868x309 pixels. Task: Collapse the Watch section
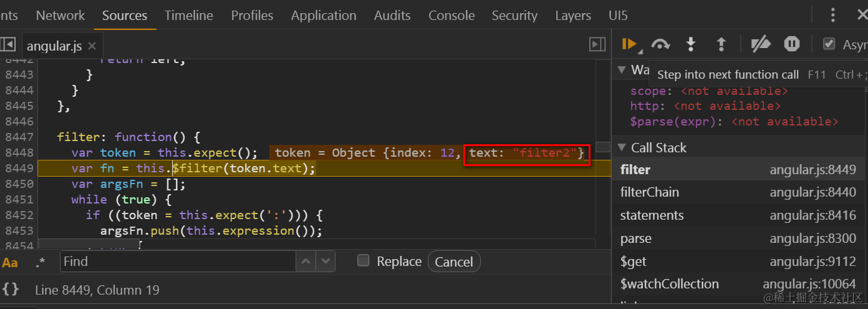click(622, 69)
